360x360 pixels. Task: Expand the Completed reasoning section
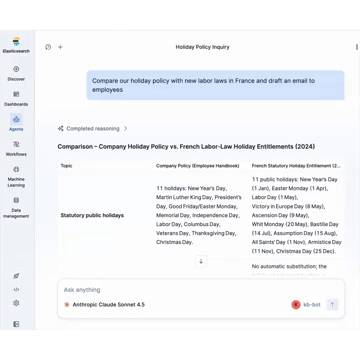[x=92, y=129]
